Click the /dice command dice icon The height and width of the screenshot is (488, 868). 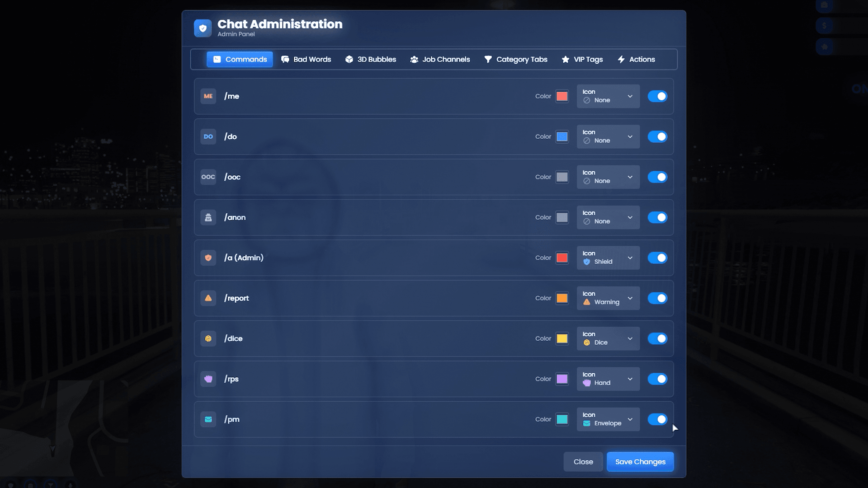(x=208, y=338)
